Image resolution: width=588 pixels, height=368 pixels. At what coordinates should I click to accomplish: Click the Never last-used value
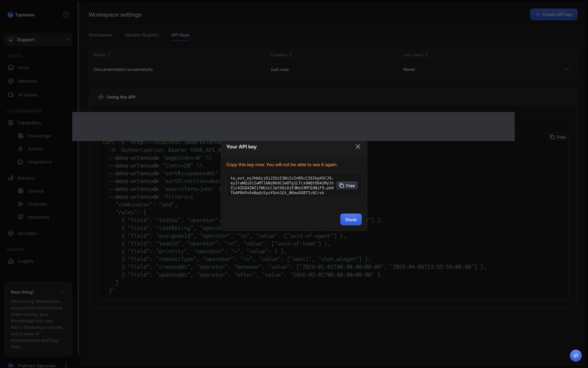point(409,69)
